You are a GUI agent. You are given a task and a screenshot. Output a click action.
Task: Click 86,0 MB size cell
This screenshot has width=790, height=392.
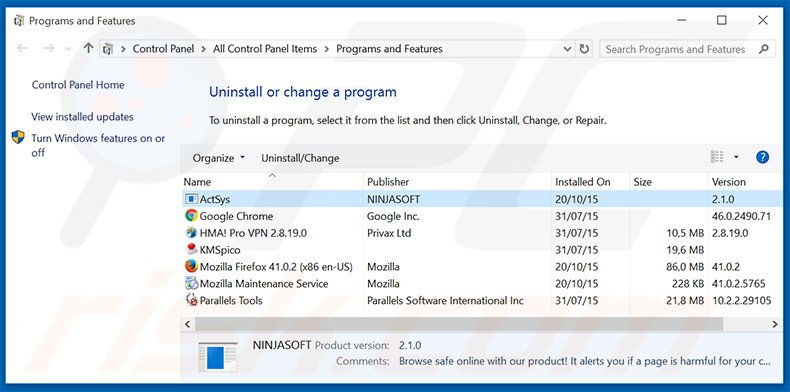pyautogui.click(x=685, y=267)
